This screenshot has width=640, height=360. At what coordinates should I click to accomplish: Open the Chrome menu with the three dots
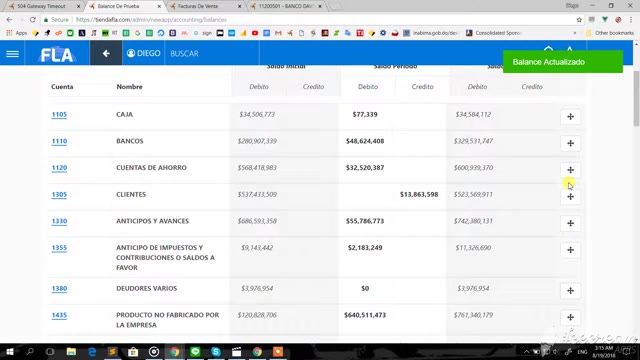coord(631,20)
